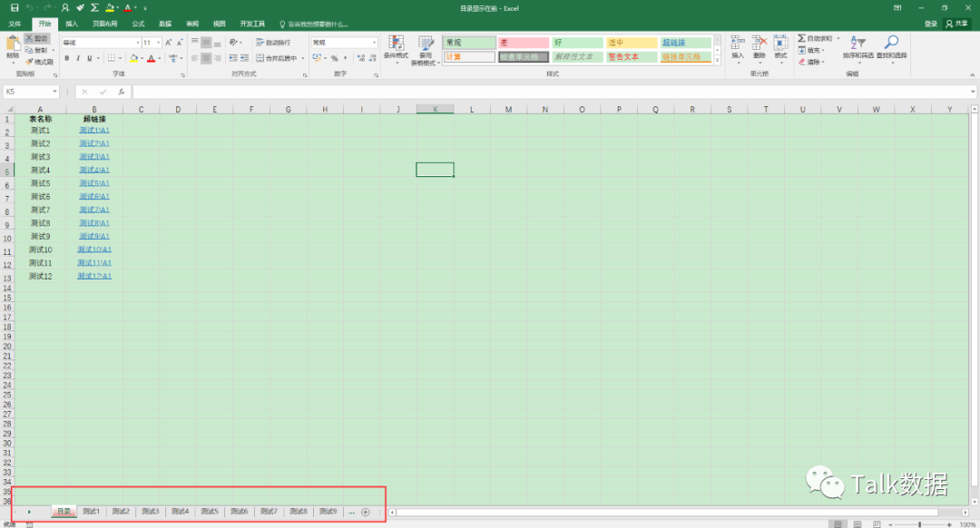Toggle align left in alignment group
Viewport: 980px width, 528px height.
[195, 58]
